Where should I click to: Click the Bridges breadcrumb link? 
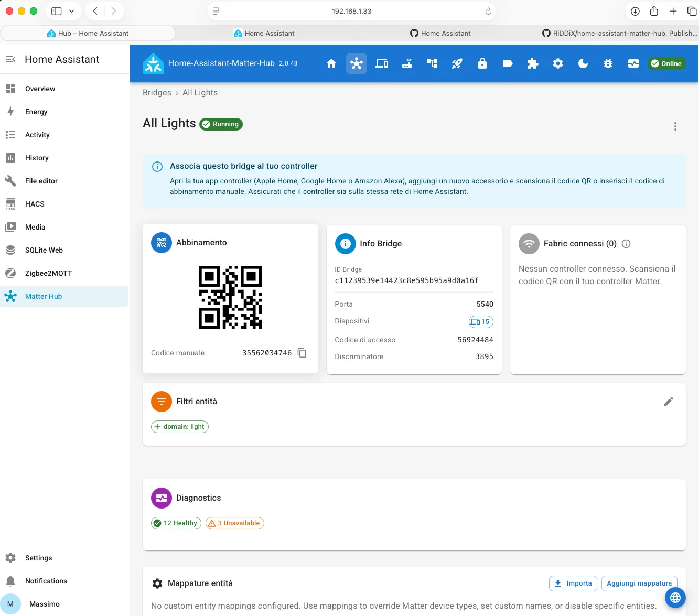coord(157,93)
